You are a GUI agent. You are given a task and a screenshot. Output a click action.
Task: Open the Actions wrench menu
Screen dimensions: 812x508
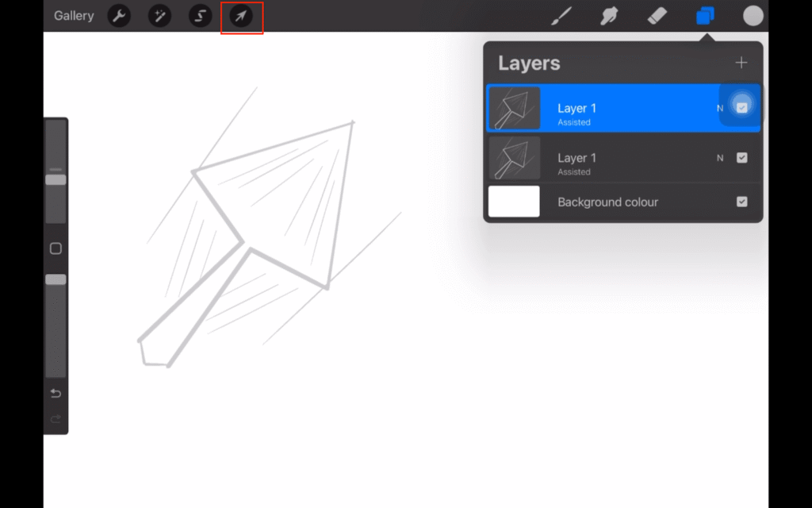pos(119,16)
